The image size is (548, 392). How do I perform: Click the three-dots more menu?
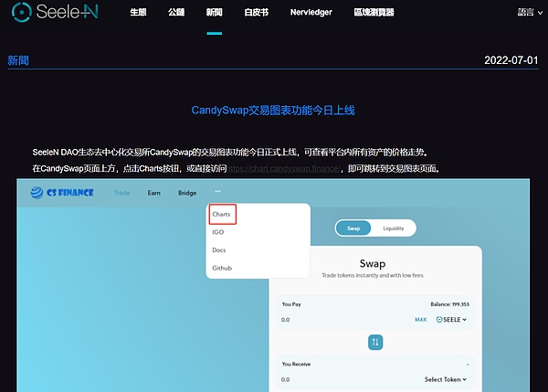point(217,191)
